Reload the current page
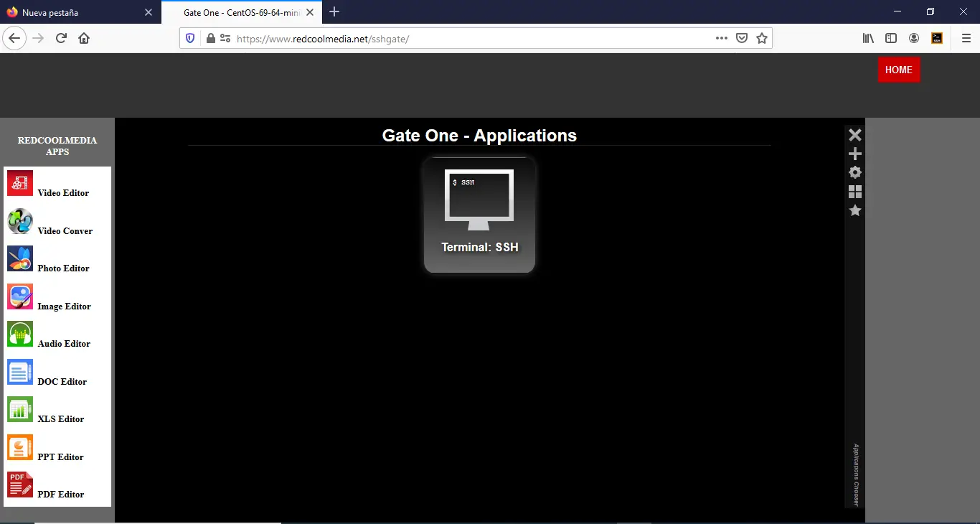The height and width of the screenshot is (524, 980). tap(61, 38)
